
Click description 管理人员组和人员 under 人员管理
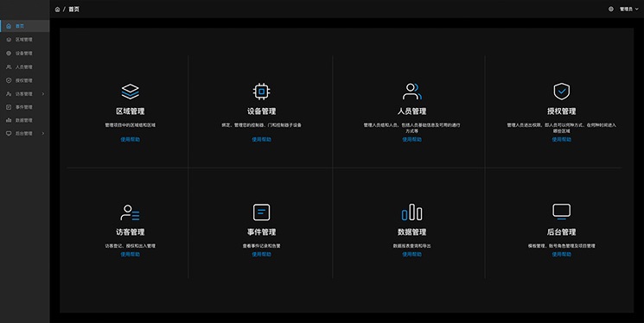pyautogui.click(x=412, y=128)
